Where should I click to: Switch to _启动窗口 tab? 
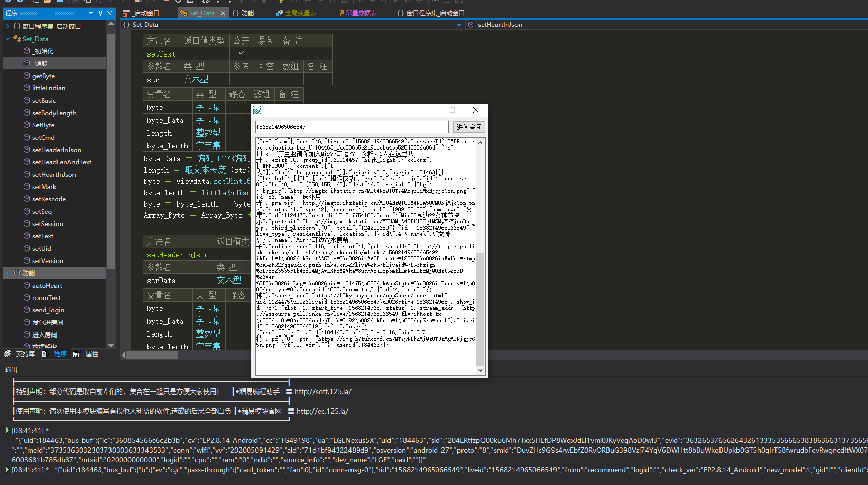click(141, 13)
